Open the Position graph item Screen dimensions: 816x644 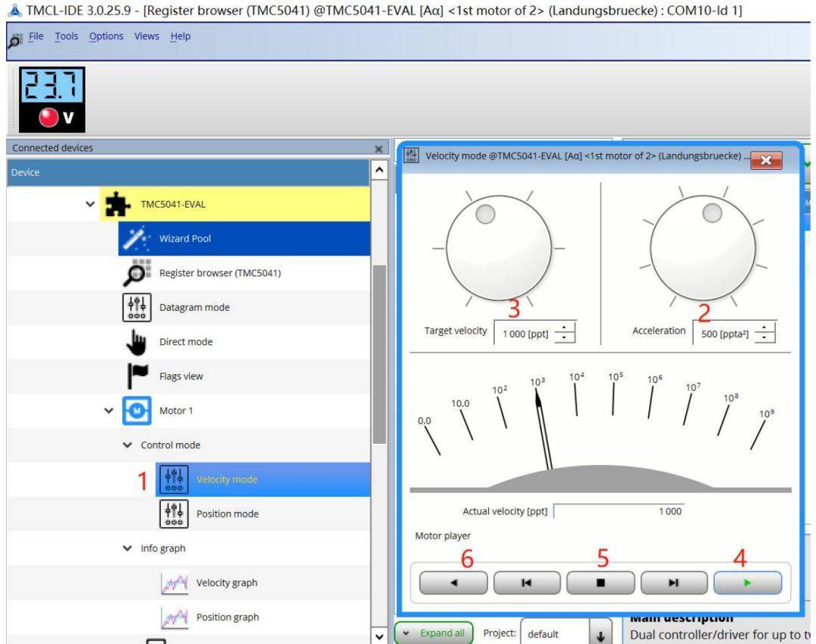tap(226, 617)
